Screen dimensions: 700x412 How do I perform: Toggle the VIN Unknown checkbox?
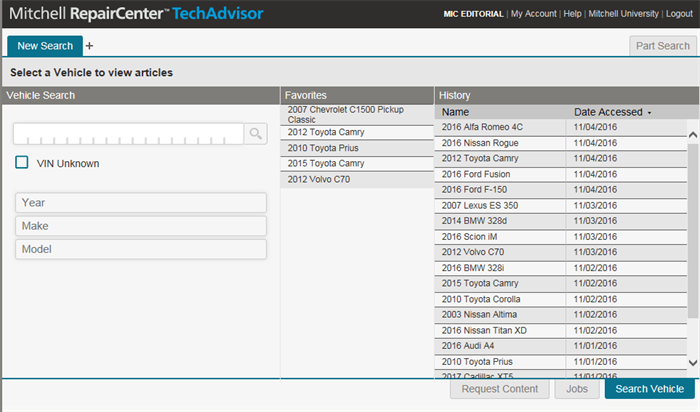coord(21,162)
